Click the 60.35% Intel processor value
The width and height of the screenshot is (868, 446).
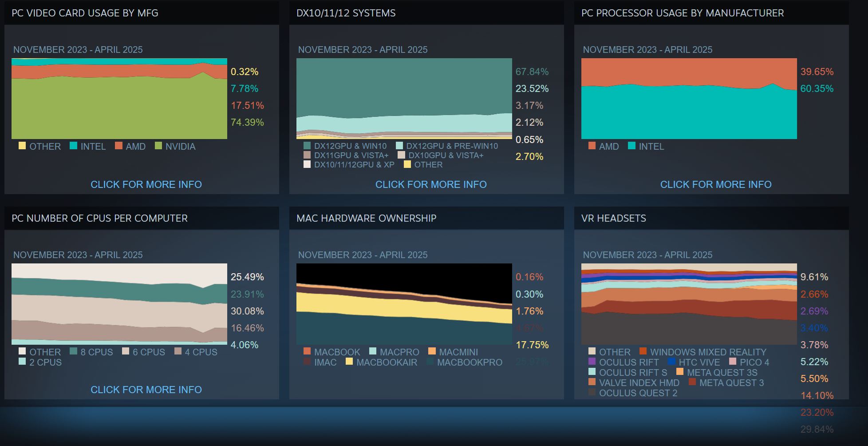tap(817, 88)
